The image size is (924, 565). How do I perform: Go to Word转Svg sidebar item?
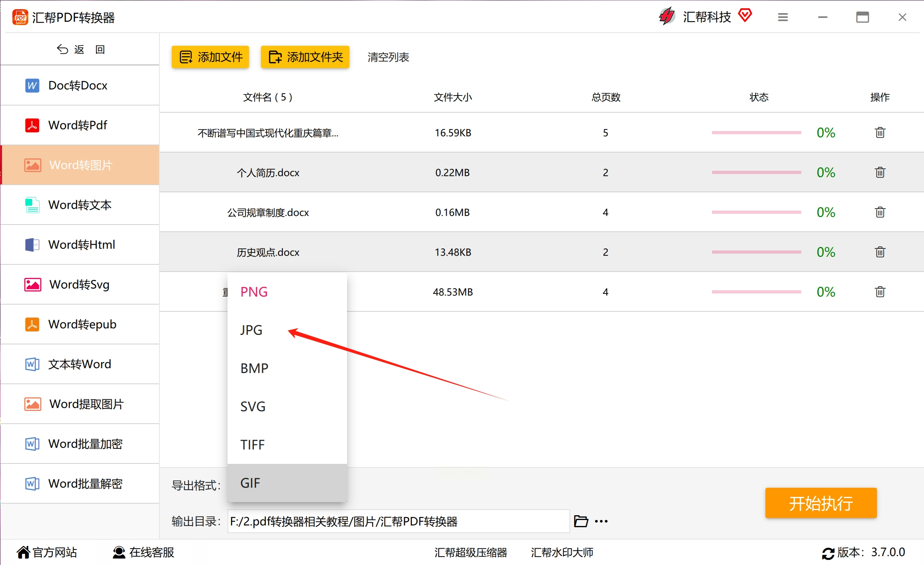pos(80,284)
